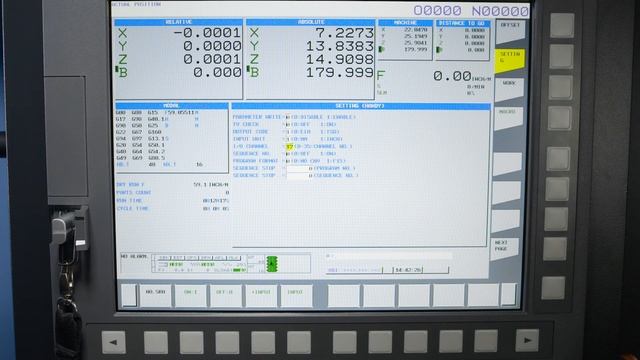Tap the OFF:0 softkey
This screenshot has width=640, height=360.
click(x=225, y=295)
